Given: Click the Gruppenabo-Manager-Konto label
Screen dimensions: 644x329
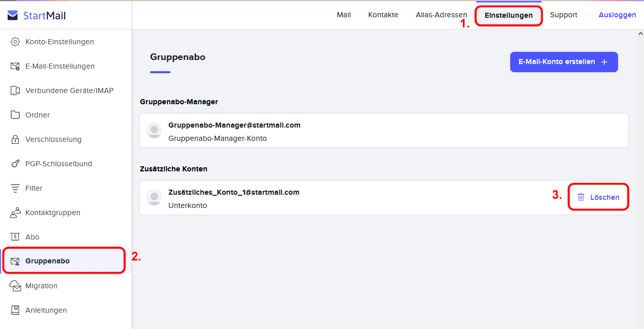Looking at the screenshot, I should point(218,138).
